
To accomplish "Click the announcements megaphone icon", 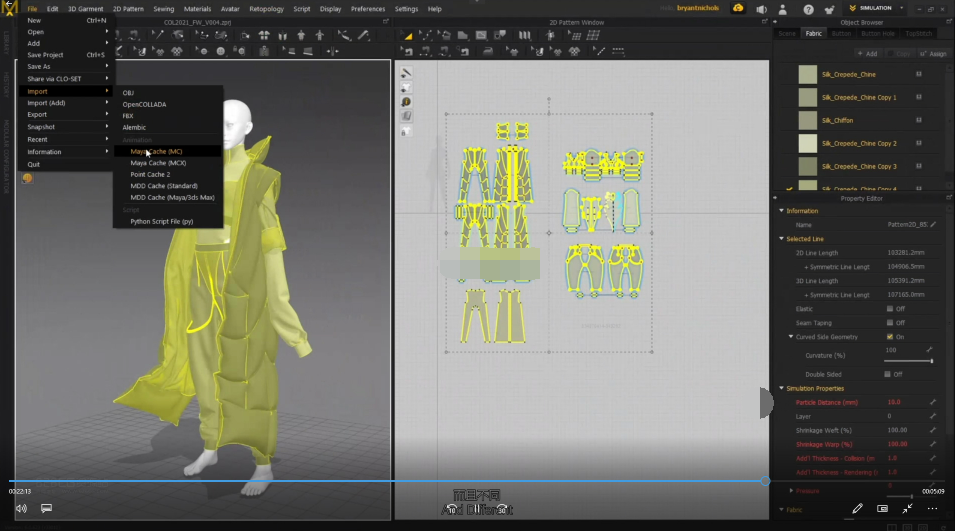I will pos(761,9).
